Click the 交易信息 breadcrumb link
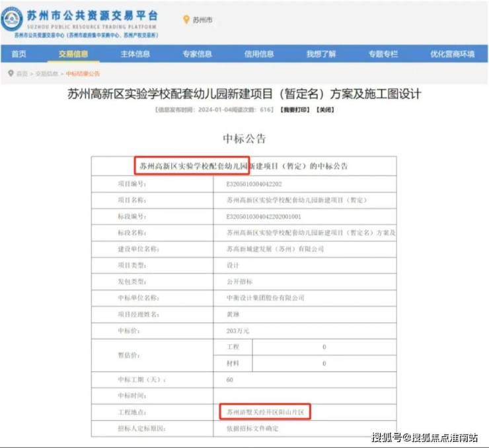The image size is (489, 448). pos(48,73)
